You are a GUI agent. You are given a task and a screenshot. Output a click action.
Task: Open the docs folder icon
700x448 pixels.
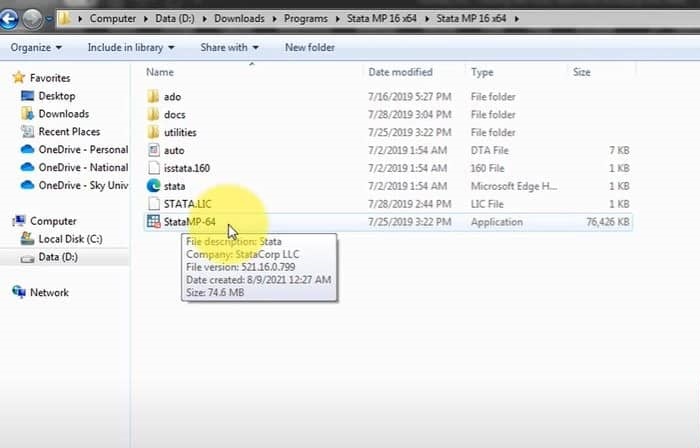(153, 115)
